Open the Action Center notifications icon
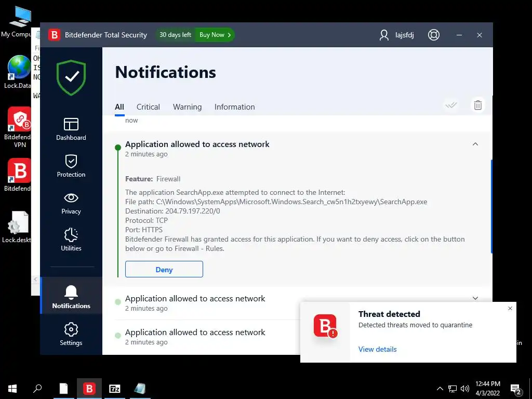This screenshot has height=399, width=532. pyautogui.click(x=516, y=389)
